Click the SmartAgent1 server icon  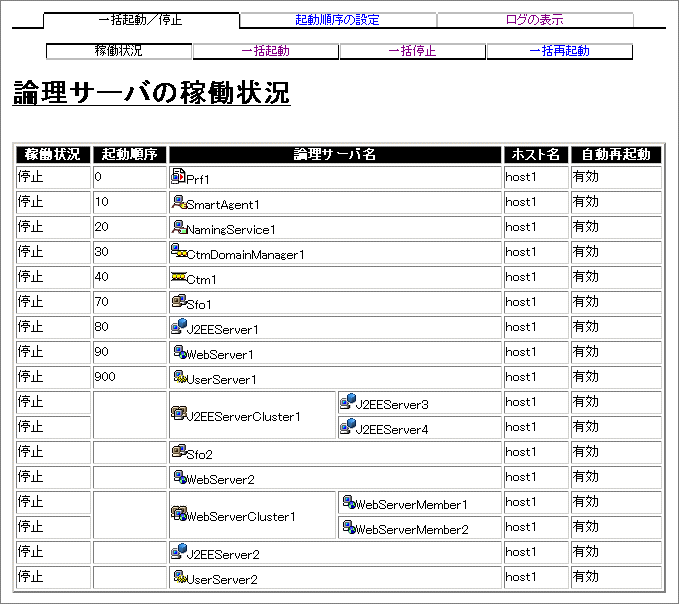179,202
